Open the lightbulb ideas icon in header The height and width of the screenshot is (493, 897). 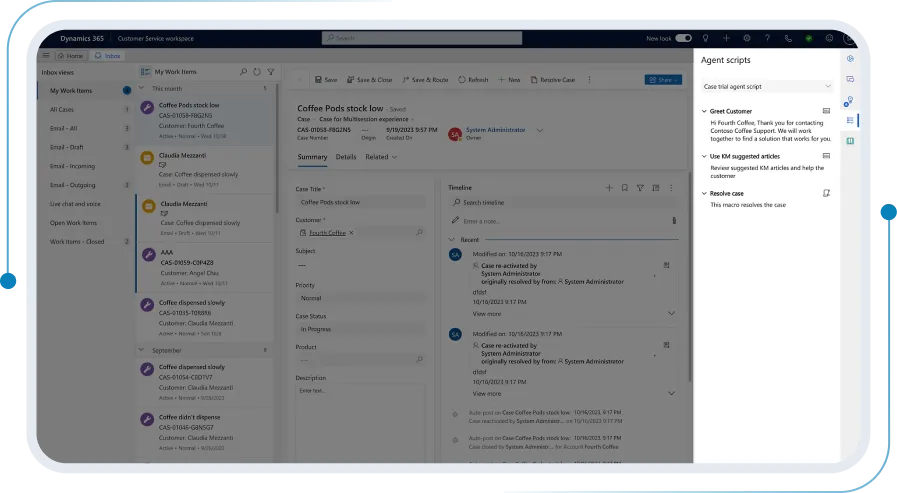click(705, 38)
